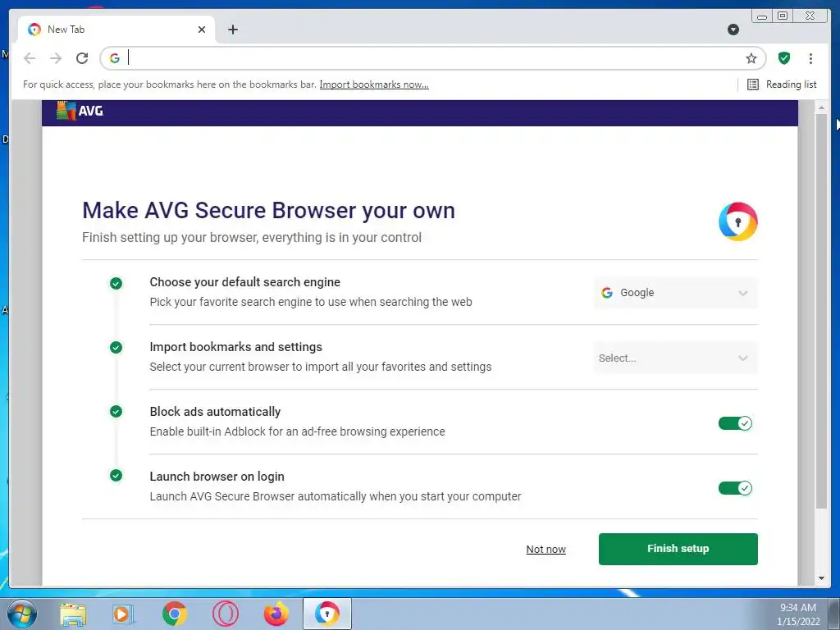This screenshot has height=630, width=840.
Task: Open File Explorer from the taskbar
Action: coord(73,614)
